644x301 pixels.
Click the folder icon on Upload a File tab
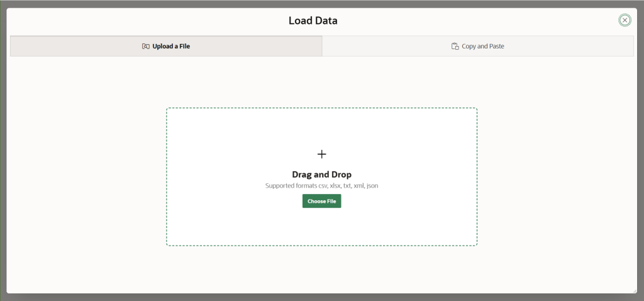(x=145, y=47)
